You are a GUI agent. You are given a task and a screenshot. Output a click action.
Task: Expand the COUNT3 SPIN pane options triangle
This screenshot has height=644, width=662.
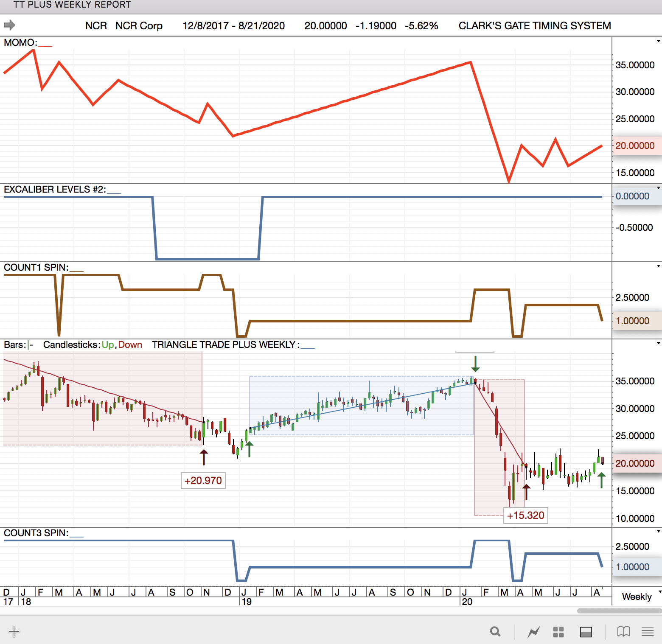pos(659,531)
